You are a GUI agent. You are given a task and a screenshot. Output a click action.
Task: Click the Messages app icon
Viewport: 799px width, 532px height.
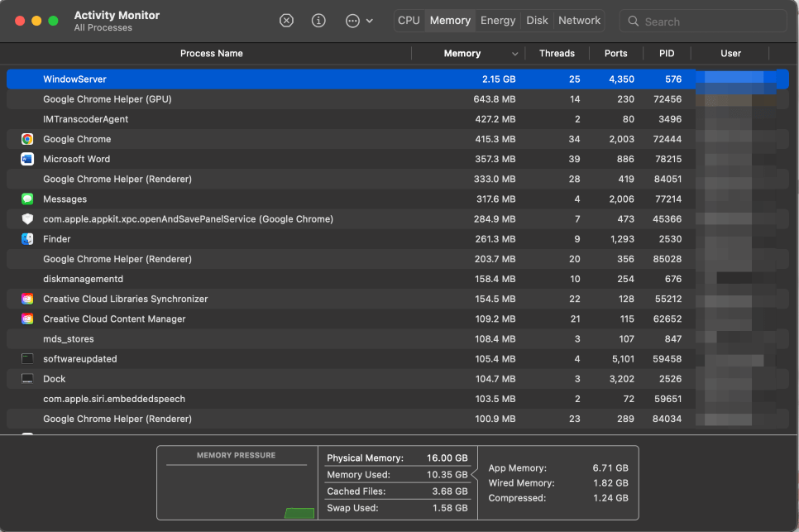(x=26, y=199)
